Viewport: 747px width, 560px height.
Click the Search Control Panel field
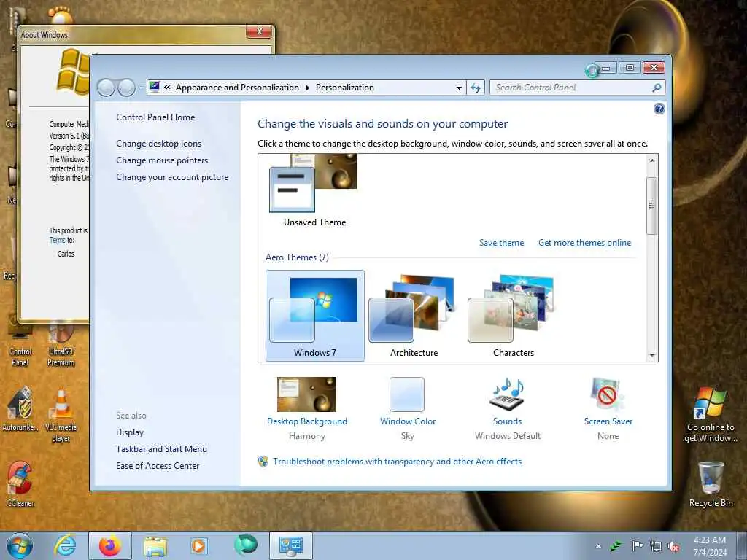[x=572, y=87]
